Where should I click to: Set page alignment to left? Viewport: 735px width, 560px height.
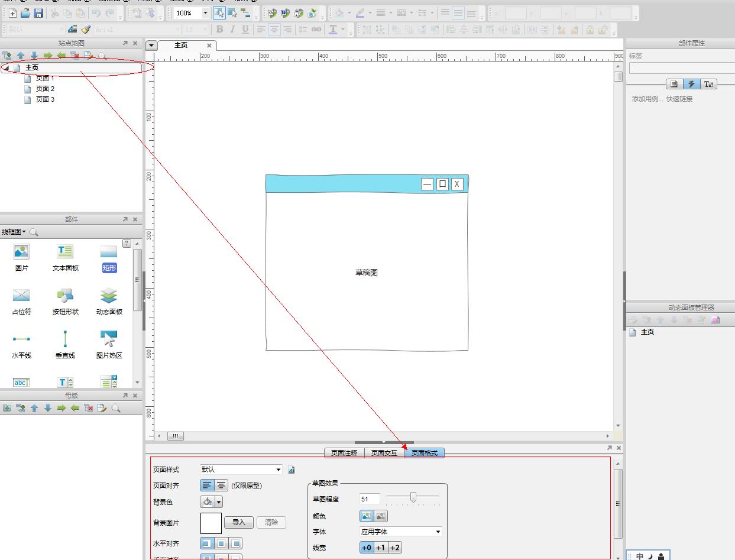pos(207,485)
